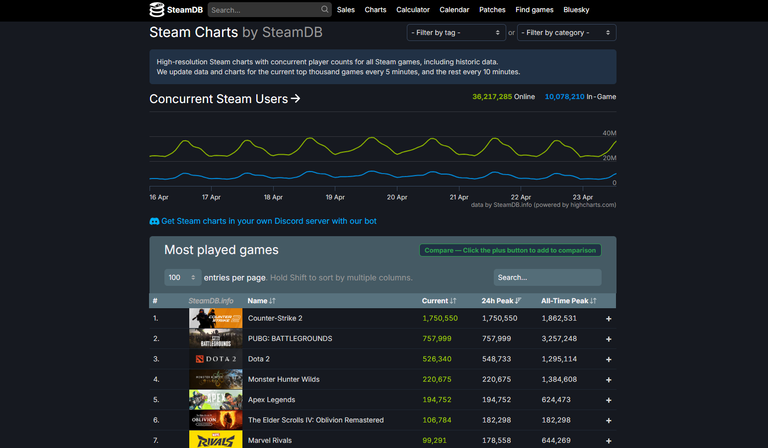This screenshot has width=768, height=448.
Task: Open the Dota 2 game link
Action: pos(259,359)
